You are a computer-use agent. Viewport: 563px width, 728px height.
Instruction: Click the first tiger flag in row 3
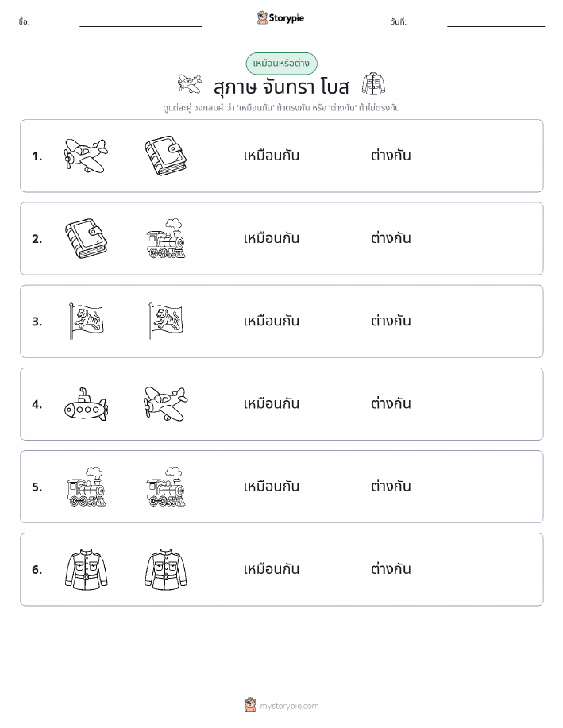tap(86, 321)
